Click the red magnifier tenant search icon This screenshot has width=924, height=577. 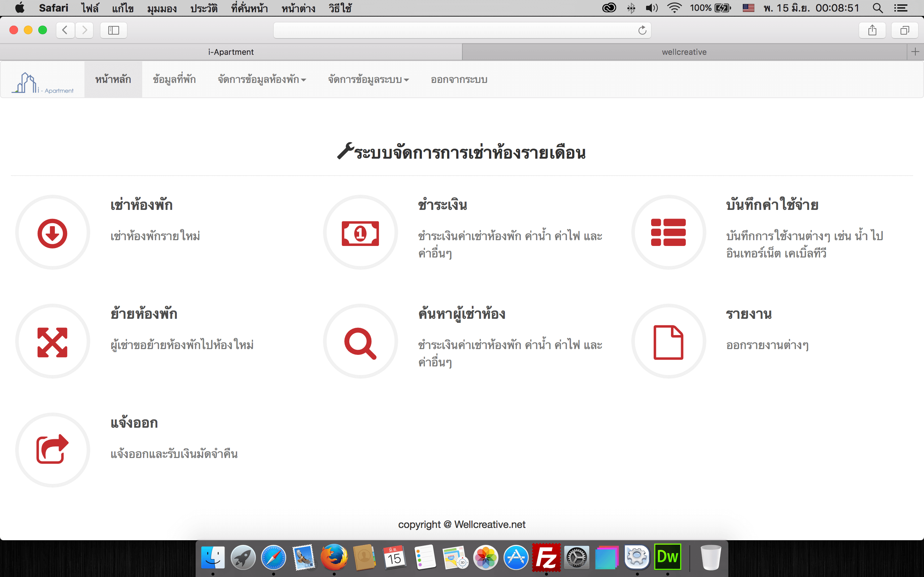360,343
